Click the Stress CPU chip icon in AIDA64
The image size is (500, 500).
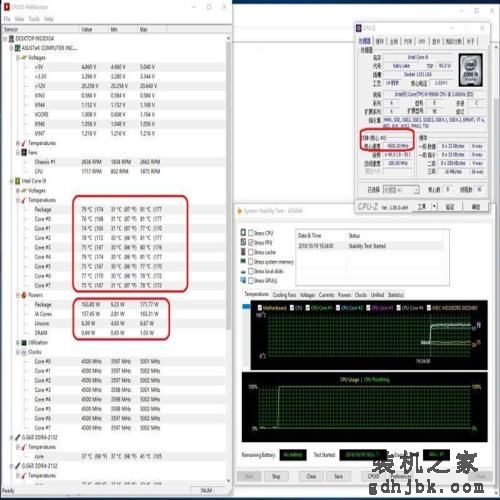(243, 232)
